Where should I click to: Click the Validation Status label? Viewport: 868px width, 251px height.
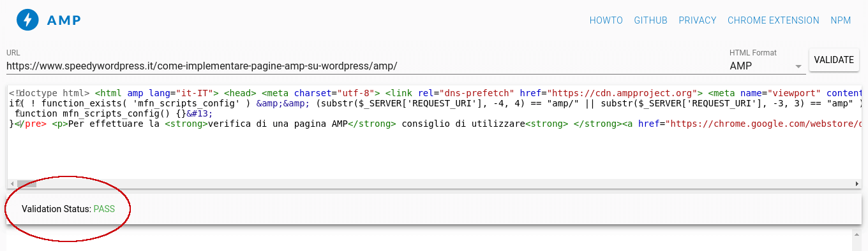point(56,209)
